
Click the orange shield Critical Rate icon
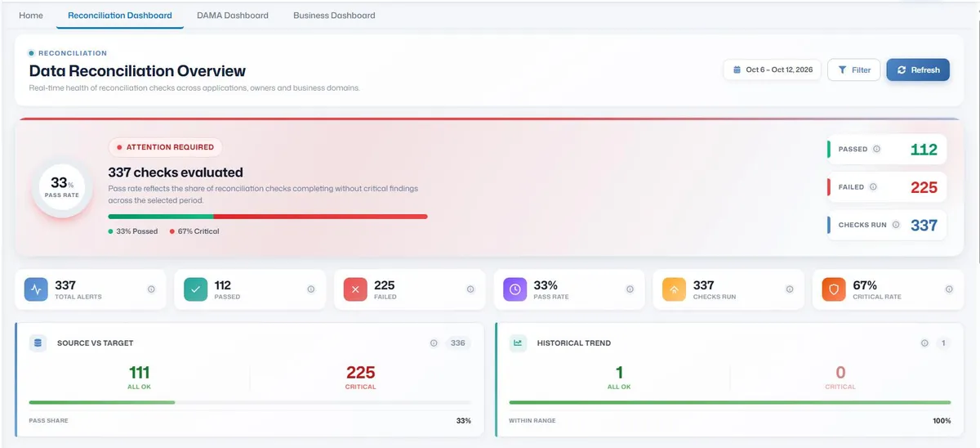834,289
